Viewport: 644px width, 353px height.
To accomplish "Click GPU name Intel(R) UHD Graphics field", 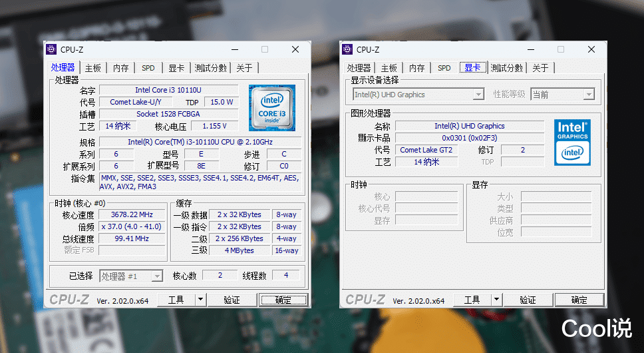I will click(470, 126).
